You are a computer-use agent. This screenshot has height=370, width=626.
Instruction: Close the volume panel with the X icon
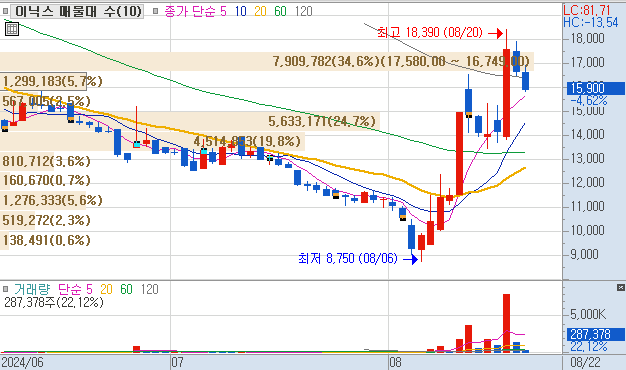tap(620, 287)
